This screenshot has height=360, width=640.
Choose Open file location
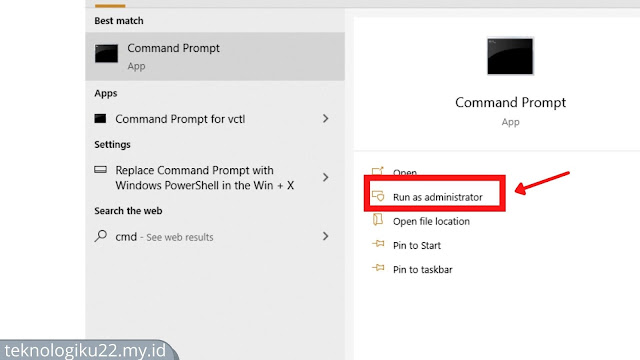coord(431,221)
